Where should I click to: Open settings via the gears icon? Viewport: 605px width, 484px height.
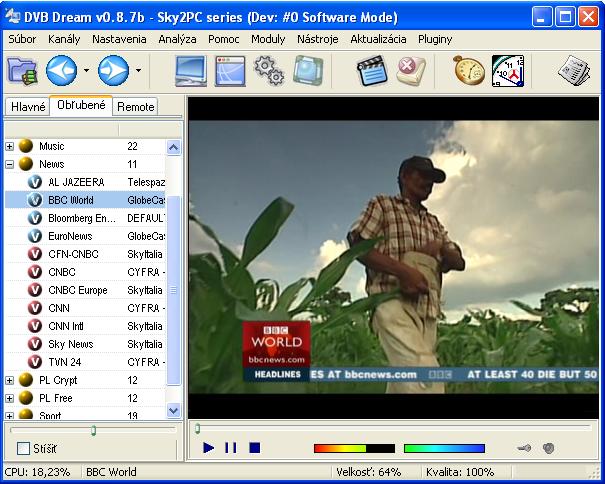pos(269,71)
